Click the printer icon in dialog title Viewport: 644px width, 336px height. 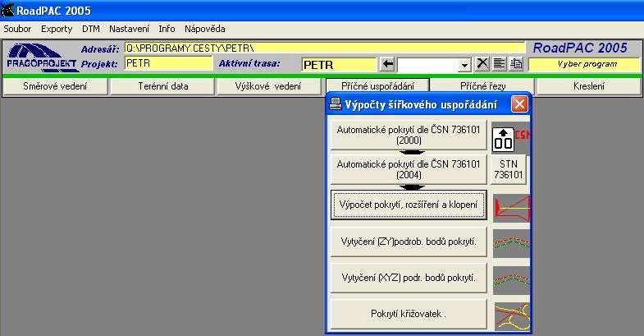point(336,104)
